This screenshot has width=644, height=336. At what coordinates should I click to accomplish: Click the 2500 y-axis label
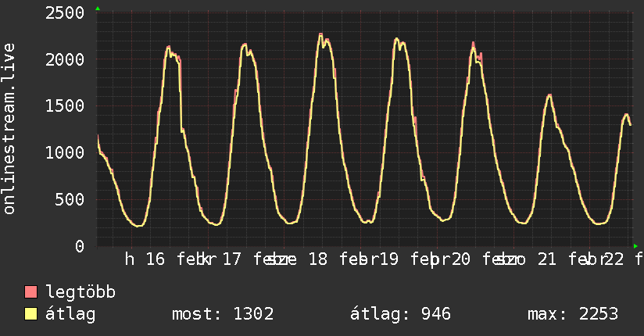click(x=65, y=13)
